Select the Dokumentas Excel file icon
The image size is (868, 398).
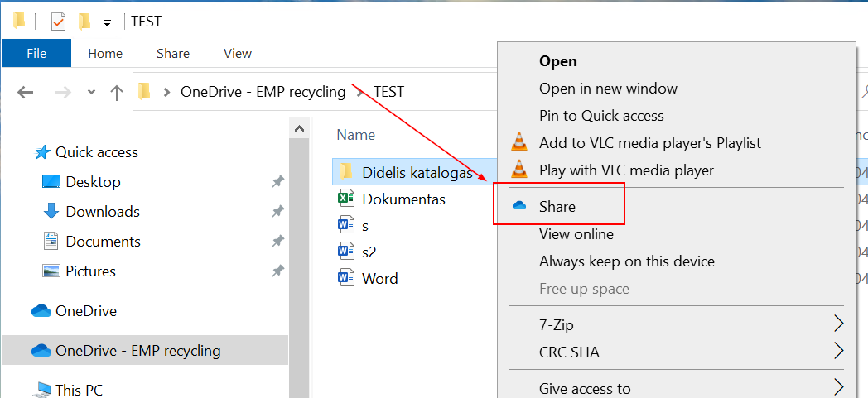pos(346,199)
